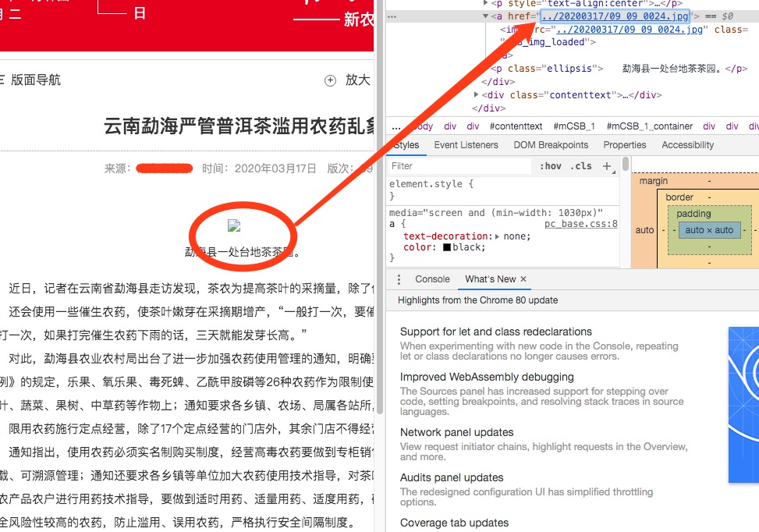The height and width of the screenshot is (532, 759).
Task: Click the Filter field in Styles pane
Action: pos(460,166)
